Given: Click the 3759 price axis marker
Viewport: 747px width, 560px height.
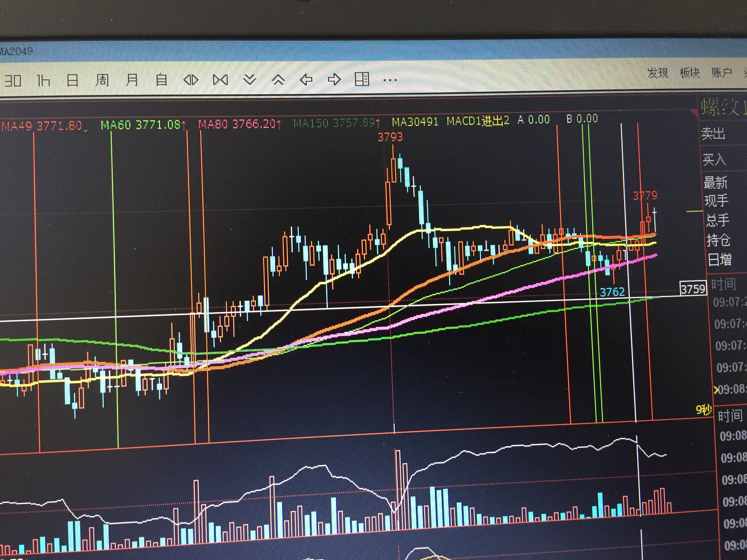Looking at the screenshot, I should pos(693,289).
